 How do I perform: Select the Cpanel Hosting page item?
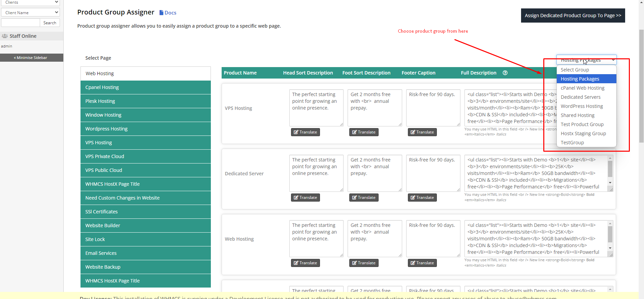tap(146, 87)
